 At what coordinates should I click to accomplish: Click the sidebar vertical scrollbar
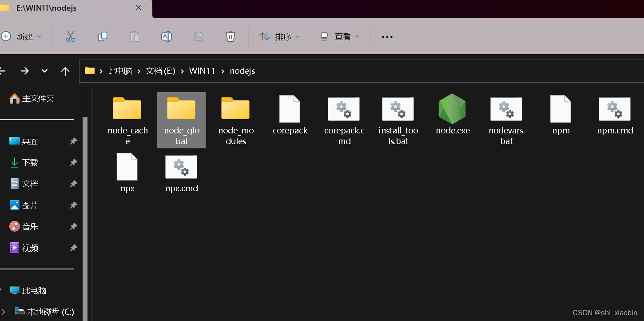coord(85,218)
